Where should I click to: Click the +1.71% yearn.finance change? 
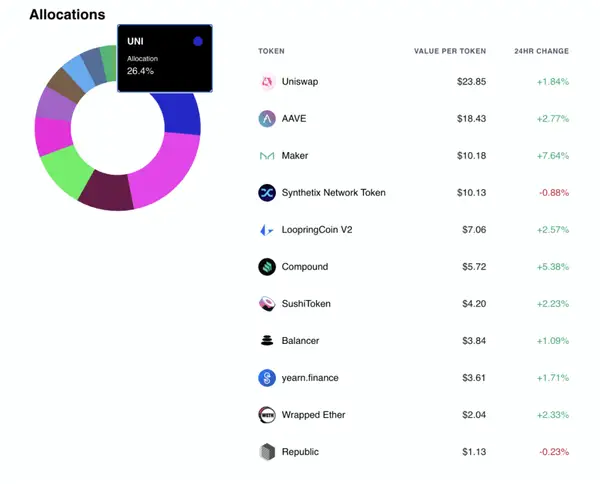coord(553,378)
